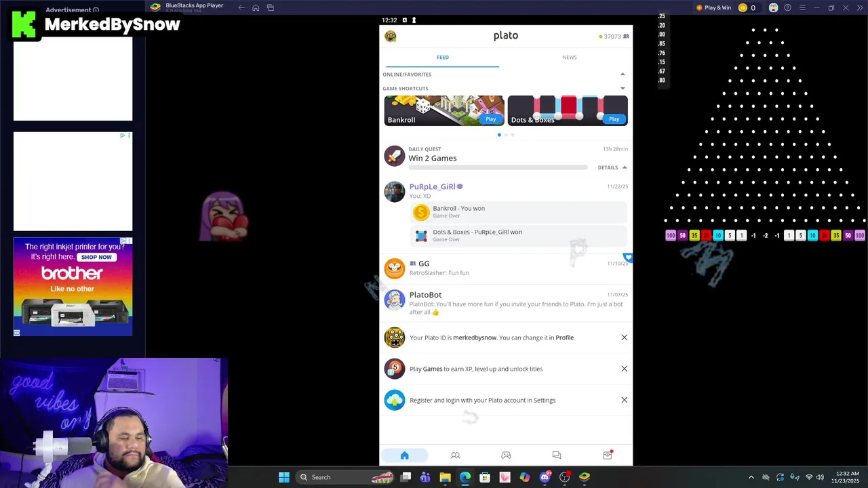
Task: Open the Friends tab in bottom navigation
Action: coord(455,455)
